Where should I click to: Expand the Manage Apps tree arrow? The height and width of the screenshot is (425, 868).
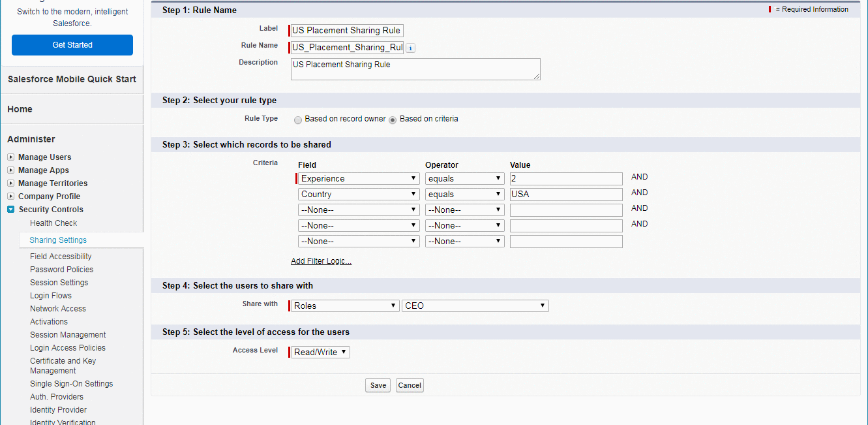click(11, 170)
